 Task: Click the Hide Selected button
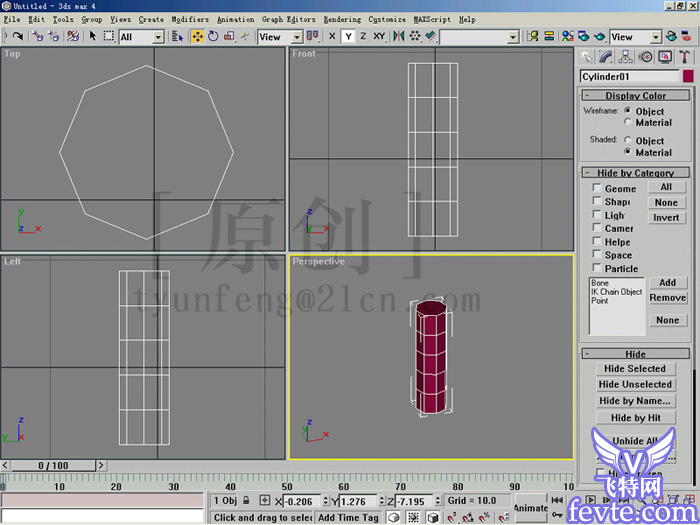pos(635,368)
